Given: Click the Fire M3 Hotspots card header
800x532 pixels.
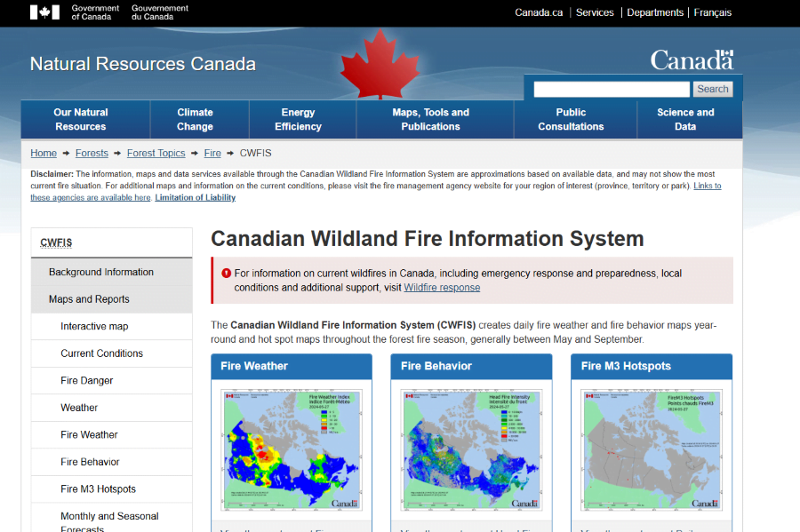Looking at the screenshot, I should pos(652,366).
